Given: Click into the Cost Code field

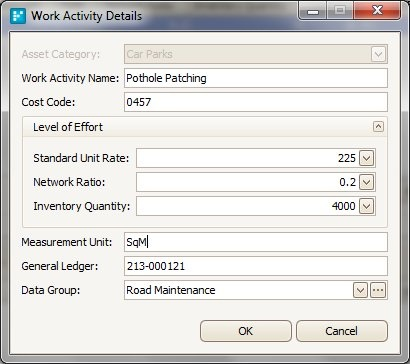Looking at the screenshot, I should click(256, 102).
